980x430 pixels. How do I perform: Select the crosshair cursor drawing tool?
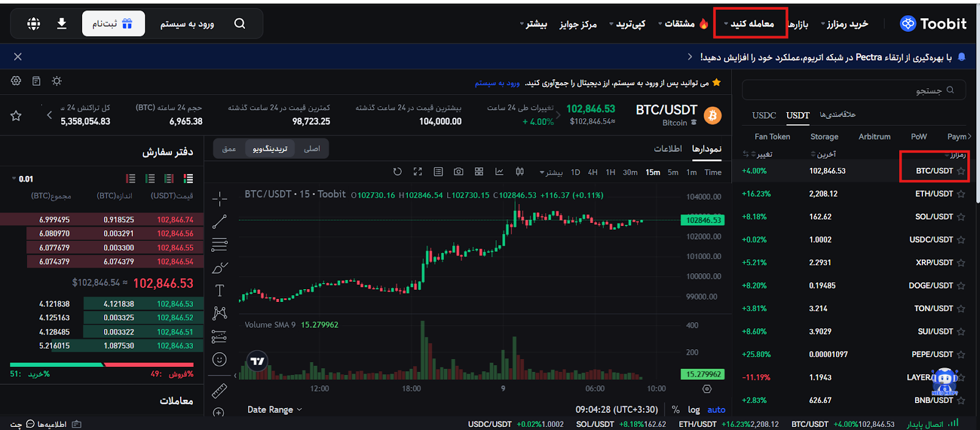(219, 199)
